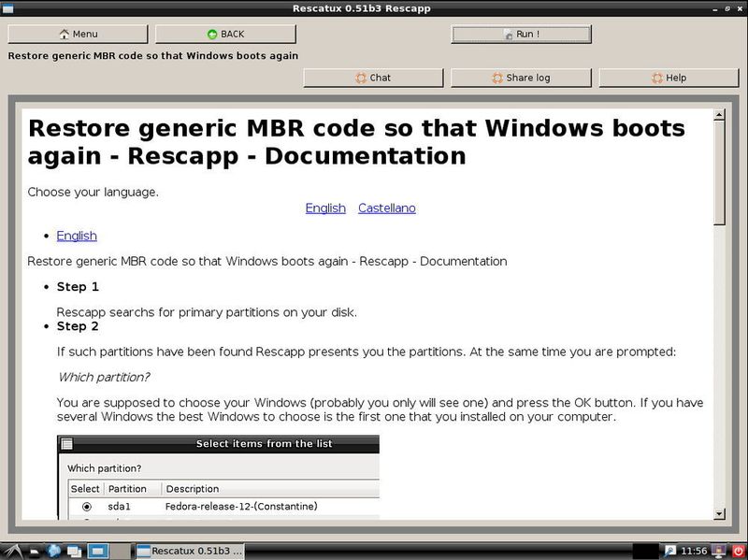748x560 pixels.
Task: Click the "sda1" partition cell
Action: (119, 507)
